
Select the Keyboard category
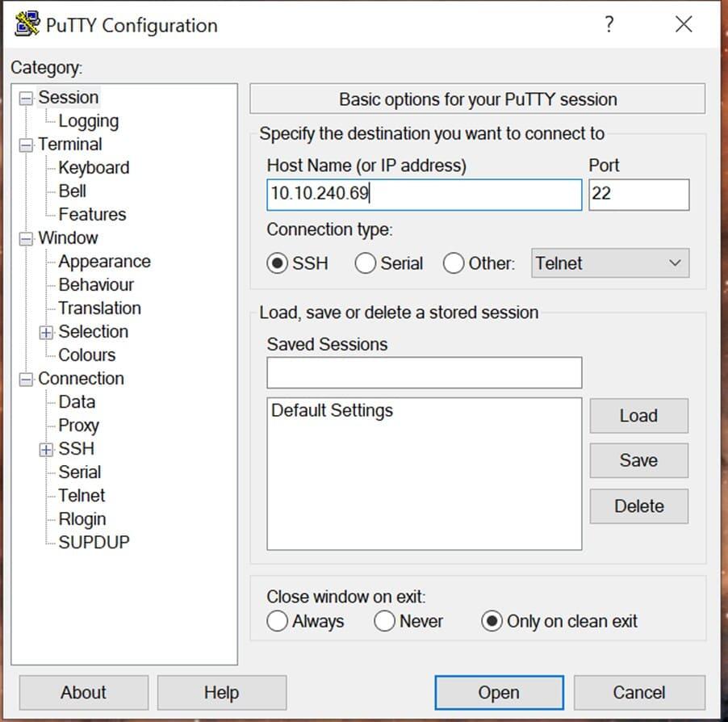click(x=93, y=167)
